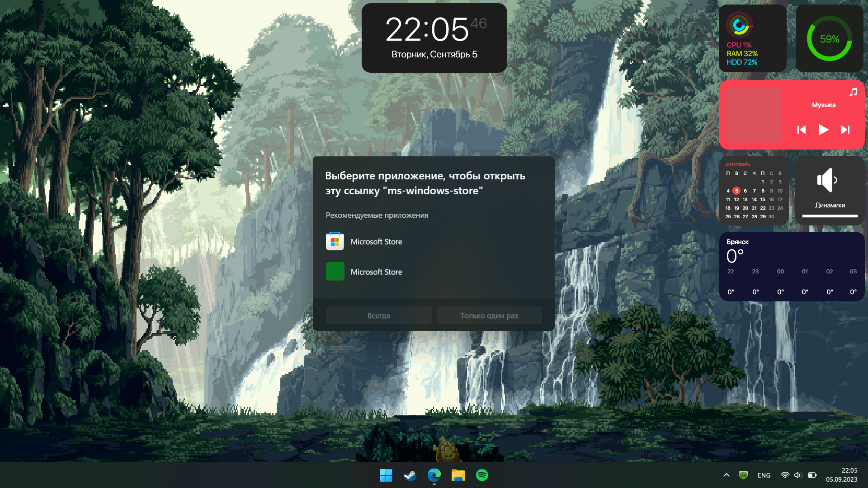868x488 pixels.
Task: Show hidden tray icons chevron
Action: point(726,475)
